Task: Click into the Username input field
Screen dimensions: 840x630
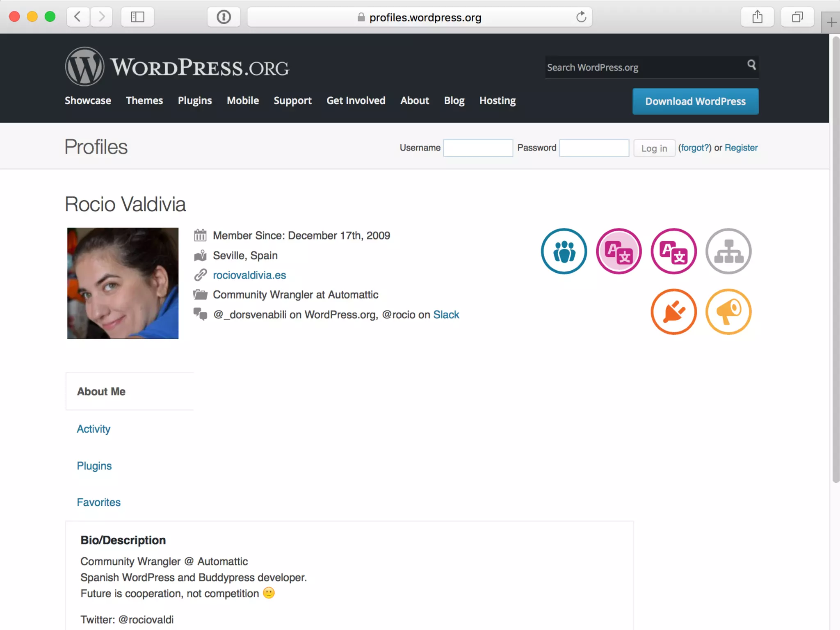Action: click(478, 148)
